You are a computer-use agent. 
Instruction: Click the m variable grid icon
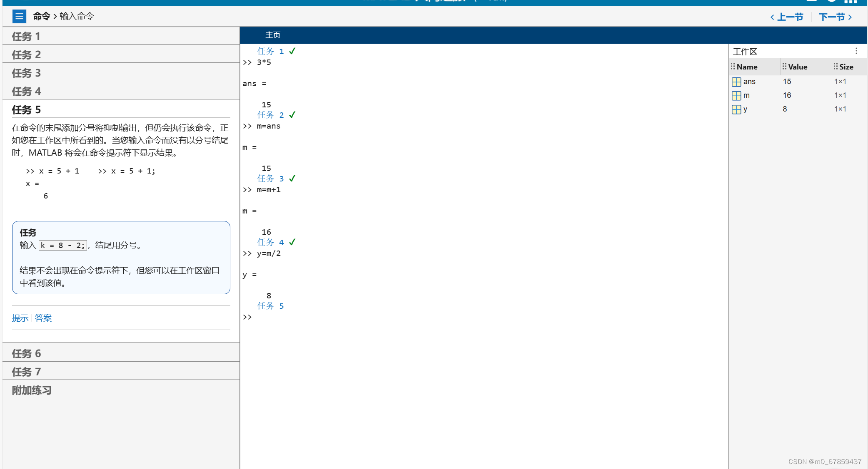click(736, 95)
